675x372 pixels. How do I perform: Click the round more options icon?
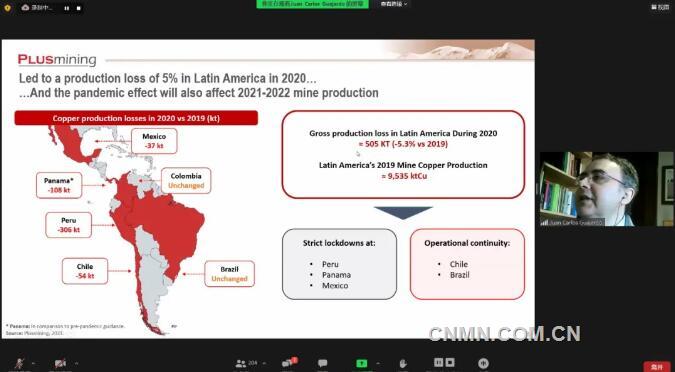(483, 363)
